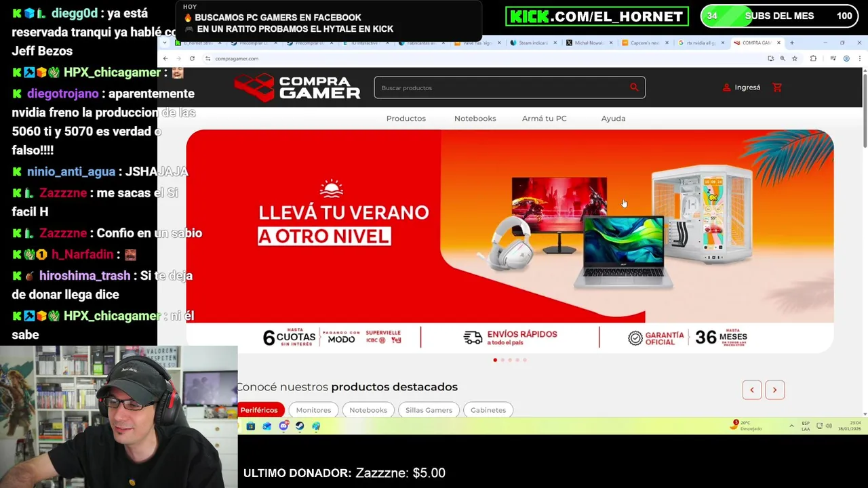This screenshot has height=488, width=868.
Task: Click the install app icon in address bar
Action: point(770,59)
